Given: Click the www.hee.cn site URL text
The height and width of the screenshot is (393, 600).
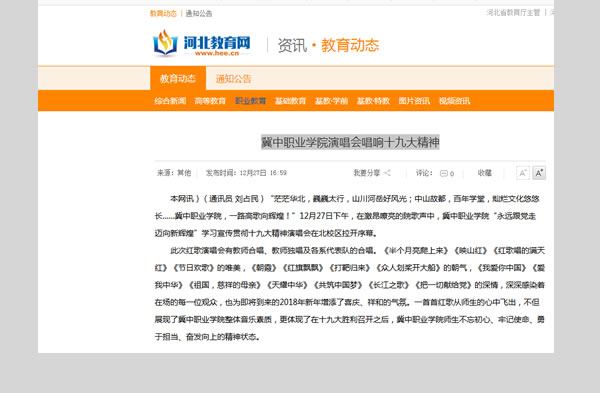Looking at the screenshot, I should tap(217, 53).
